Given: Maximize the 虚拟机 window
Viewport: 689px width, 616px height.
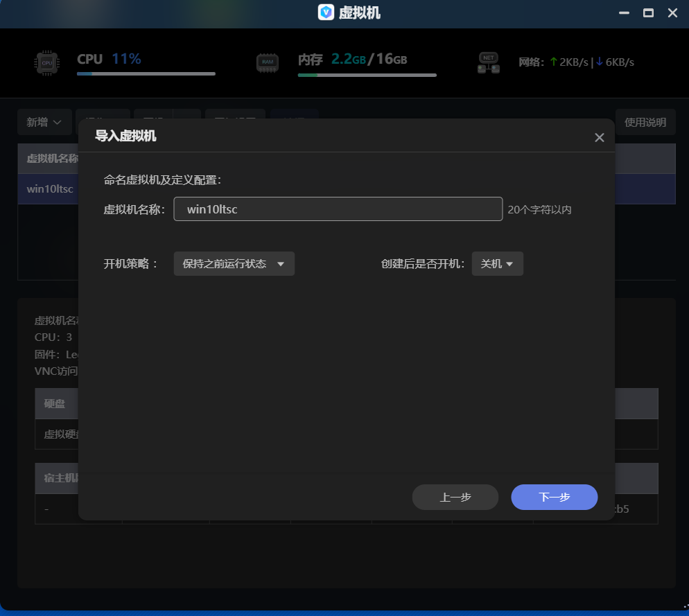Looking at the screenshot, I should point(648,12).
